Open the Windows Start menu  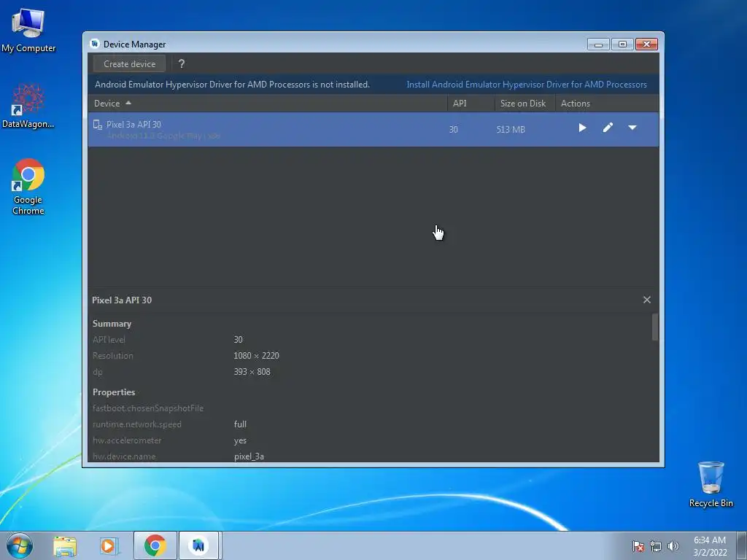[19, 545]
